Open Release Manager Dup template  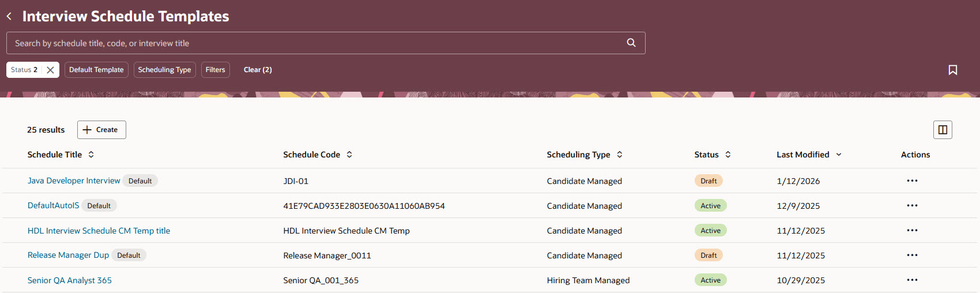68,255
